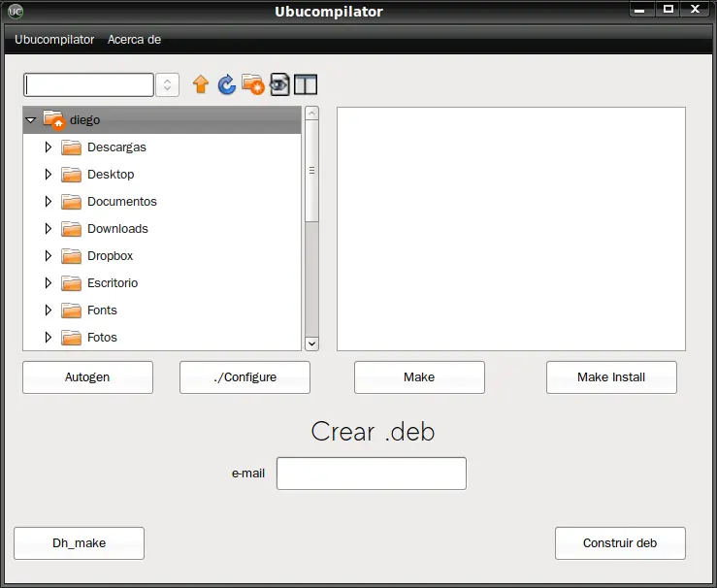717x588 pixels.
Task: Click the path text entry field
Action: 88,84
